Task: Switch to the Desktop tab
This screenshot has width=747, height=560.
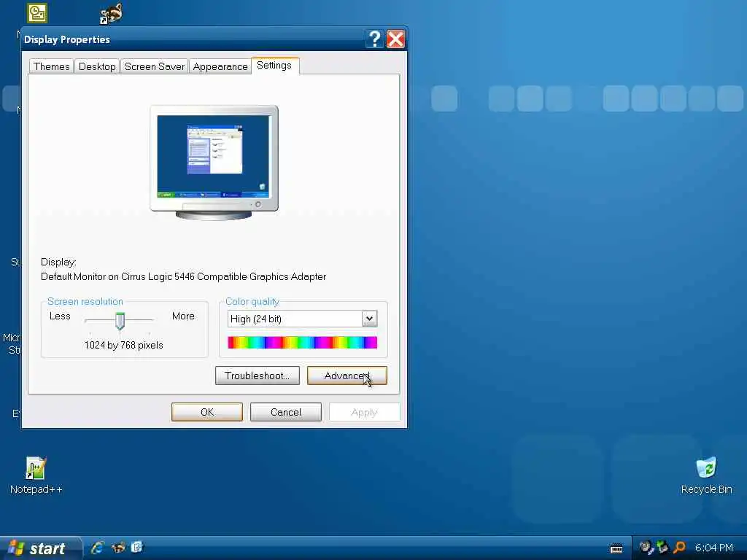Action: click(97, 66)
